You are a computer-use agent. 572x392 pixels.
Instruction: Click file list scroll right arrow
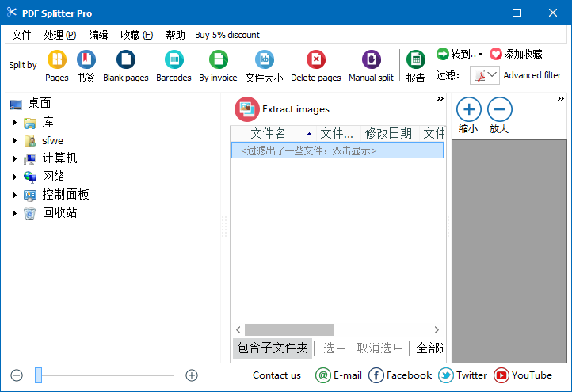point(437,329)
